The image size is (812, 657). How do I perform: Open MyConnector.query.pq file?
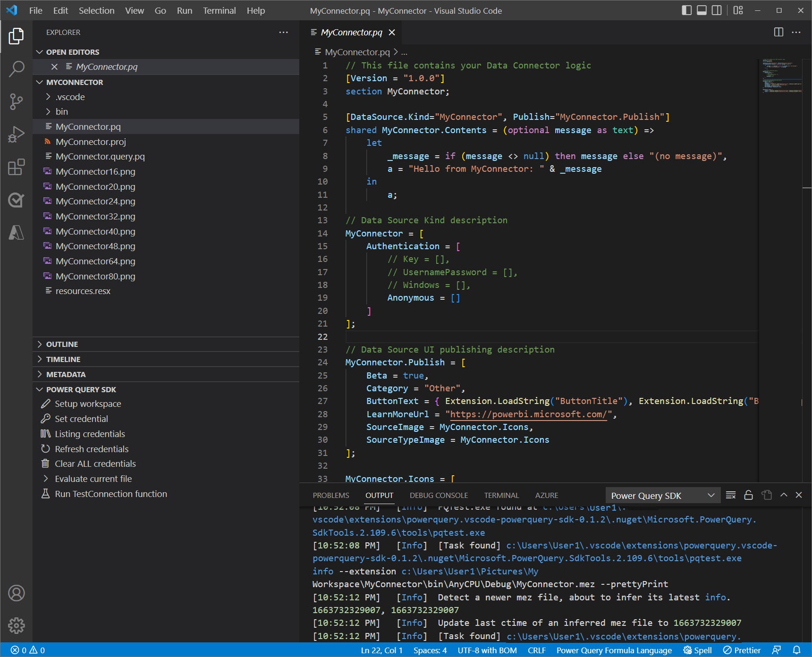(x=100, y=156)
